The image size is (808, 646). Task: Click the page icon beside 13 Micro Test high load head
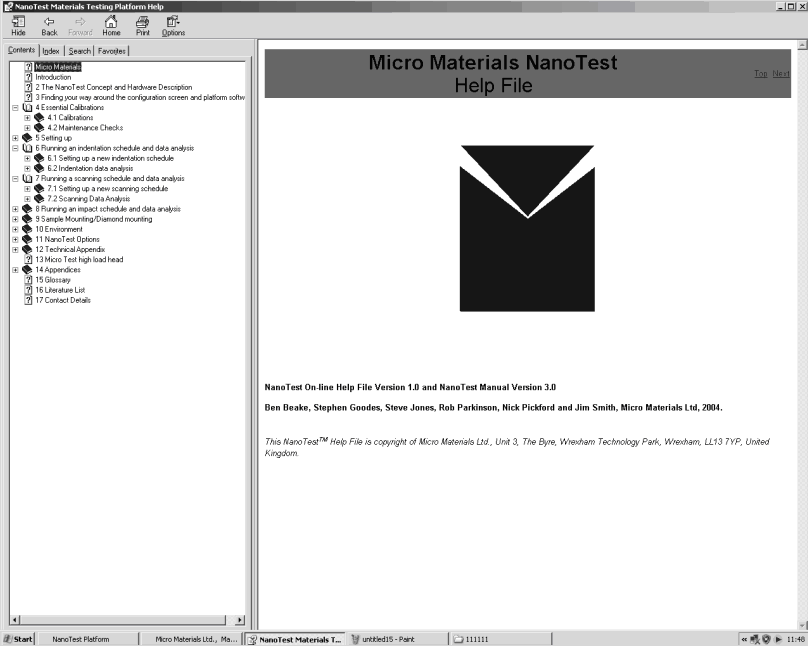[28, 260]
